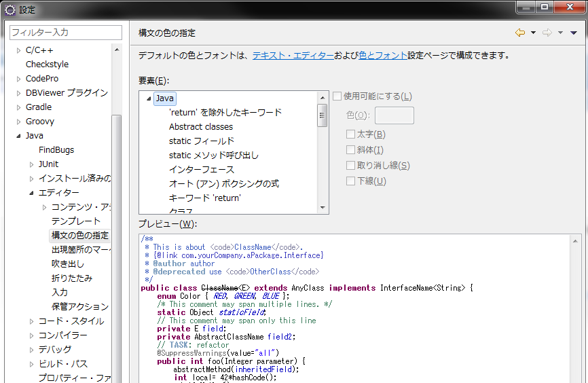Viewport: 588px width, 383px height.
Task: Click element list scroll down arrow
Action: 323,207
